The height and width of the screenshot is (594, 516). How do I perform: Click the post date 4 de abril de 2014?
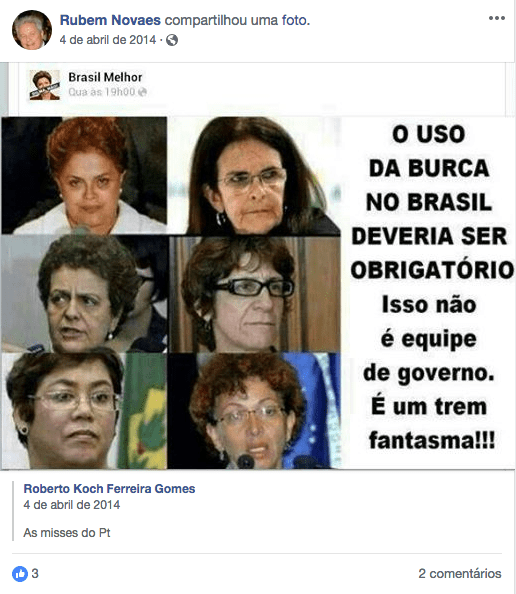(108, 40)
